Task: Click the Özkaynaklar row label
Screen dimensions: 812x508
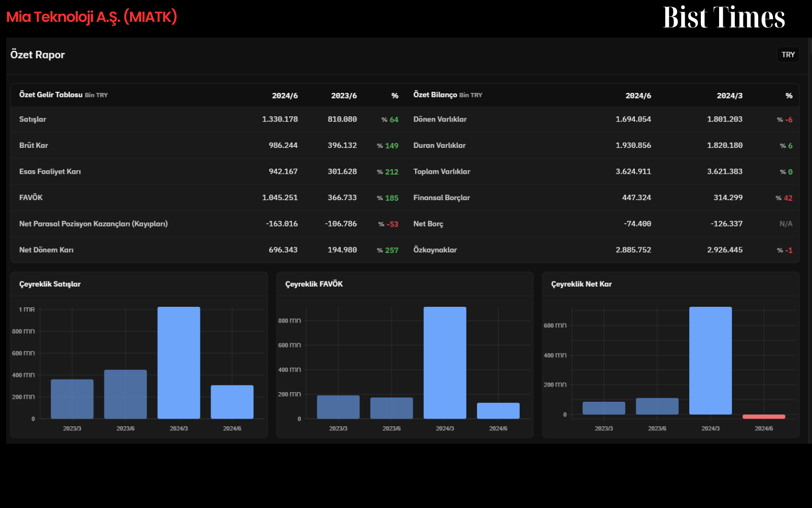Action: click(x=435, y=250)
